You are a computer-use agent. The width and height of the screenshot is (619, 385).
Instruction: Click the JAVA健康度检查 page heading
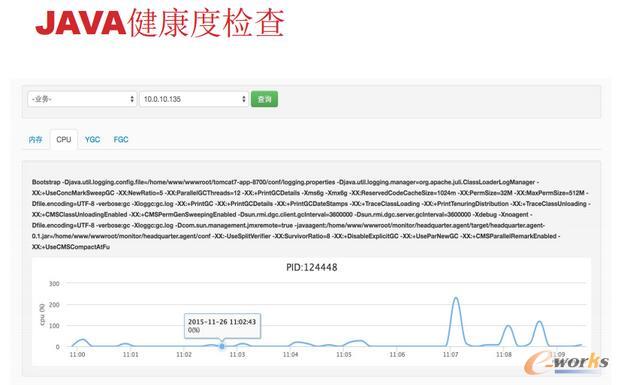pyautogui.click(x=160, y=23)
